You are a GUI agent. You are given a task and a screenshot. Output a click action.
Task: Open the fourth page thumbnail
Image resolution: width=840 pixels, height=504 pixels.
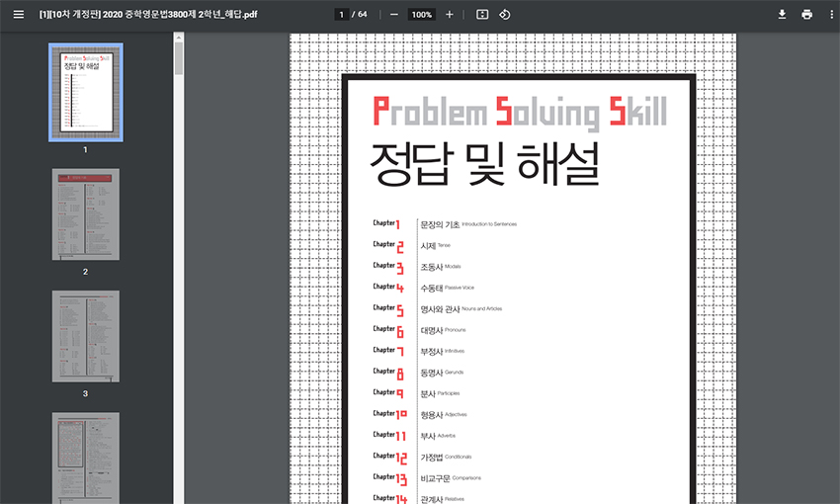pos(86,458)
